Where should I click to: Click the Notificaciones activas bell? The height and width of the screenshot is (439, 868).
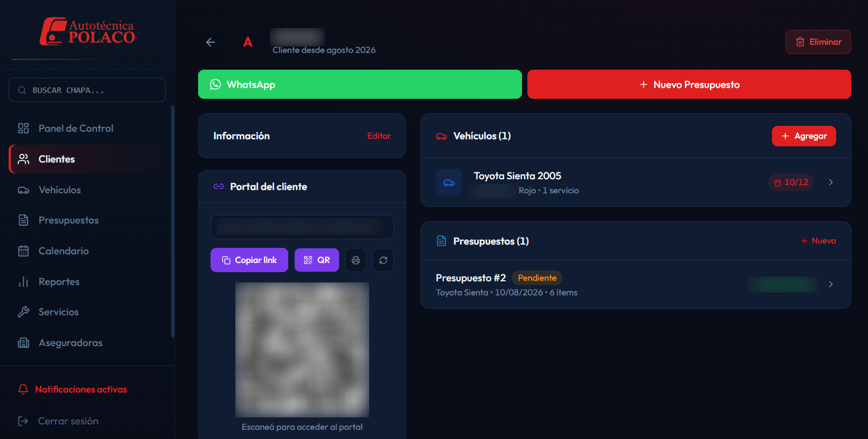tap(23, 389)
